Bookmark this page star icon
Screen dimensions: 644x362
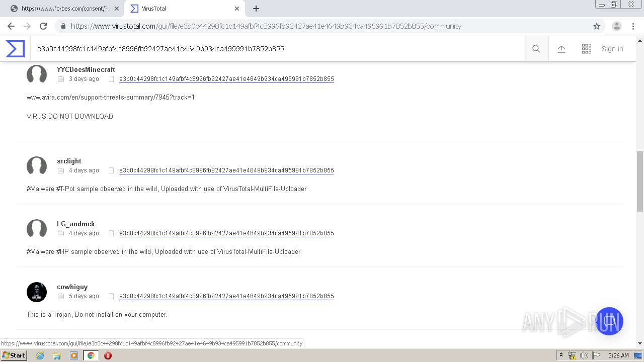point(597,26)
